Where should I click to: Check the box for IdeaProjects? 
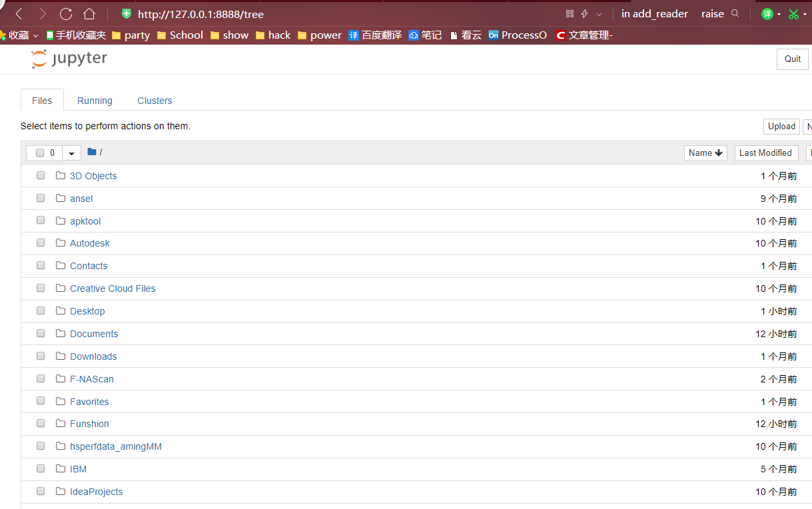tap(41, 491)
